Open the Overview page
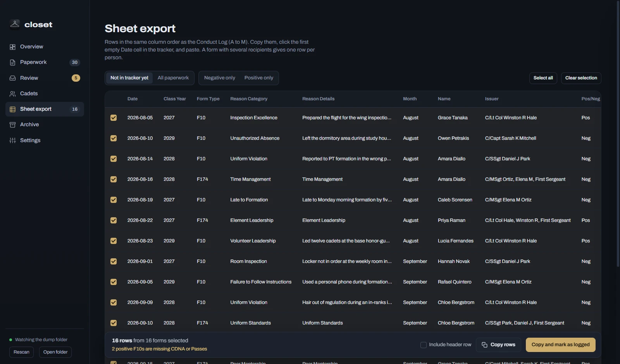620x364 pixels. [x=45, y=47]
